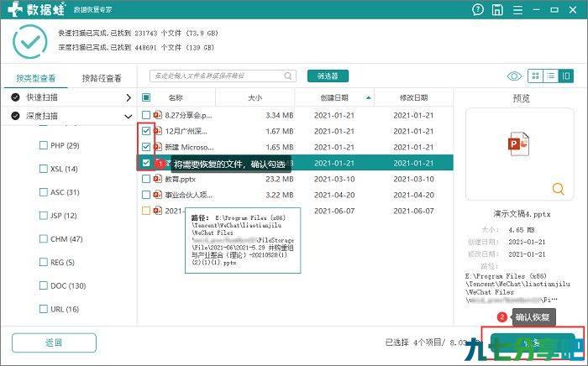Check the JSP (12) checkbox

[44, 216]
